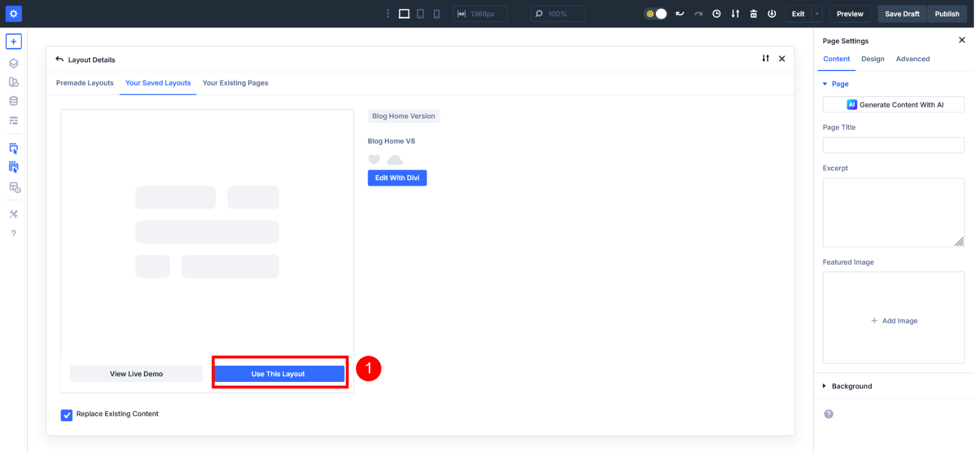Click the Blog Home V8 layout name
The width and height of the screenshot is (980, 457).
tap(391, 142)
